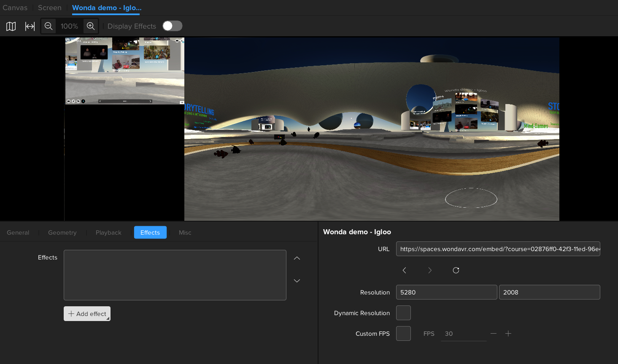Enable the Dynamic Resolution checkbox
This screenshot has width=618, height=364.
[x=403, y=313]
